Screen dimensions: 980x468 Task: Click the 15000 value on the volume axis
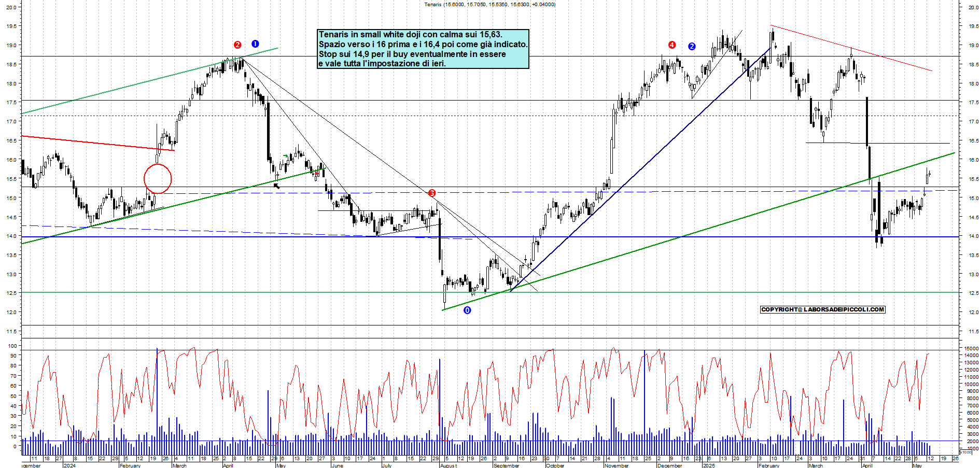(971, 348)
